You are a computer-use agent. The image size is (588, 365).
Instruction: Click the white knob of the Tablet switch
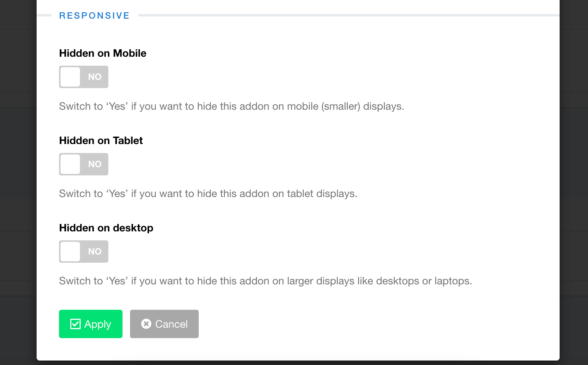(70, 164)
